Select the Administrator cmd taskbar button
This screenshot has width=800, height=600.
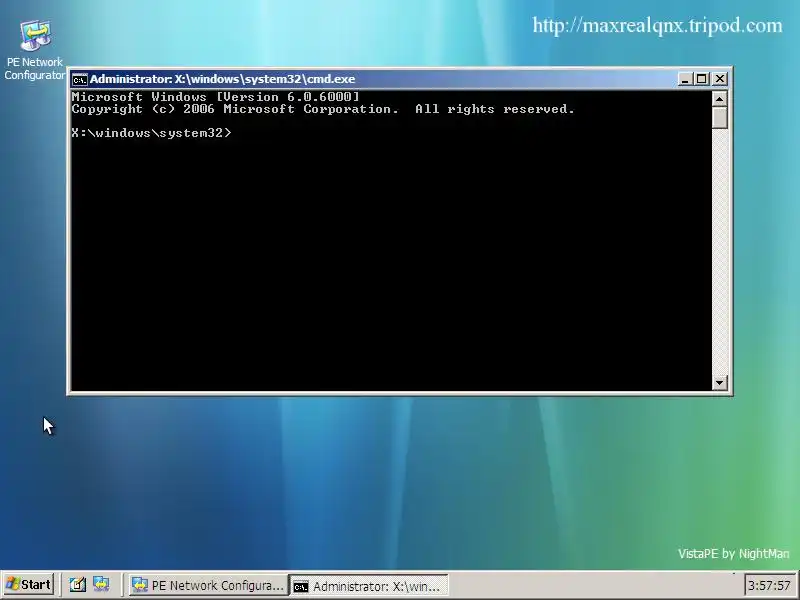pyautogui.click(x=369, y=586)
